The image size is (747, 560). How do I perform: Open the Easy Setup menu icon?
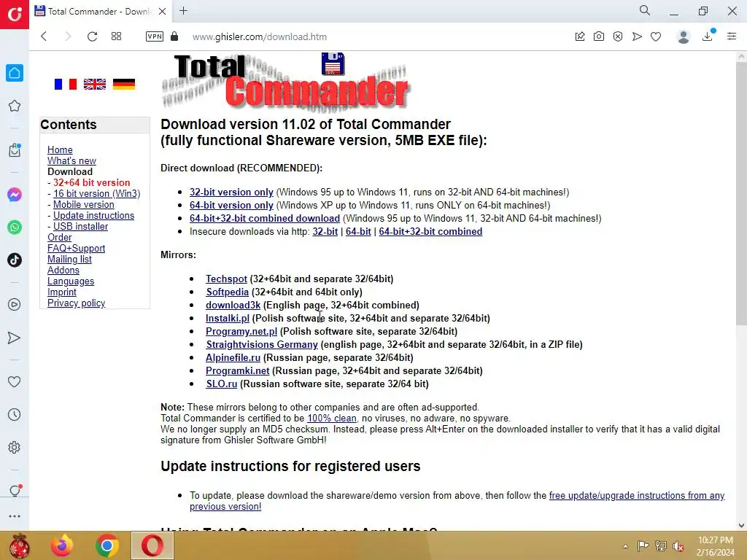tap(732, 36)
